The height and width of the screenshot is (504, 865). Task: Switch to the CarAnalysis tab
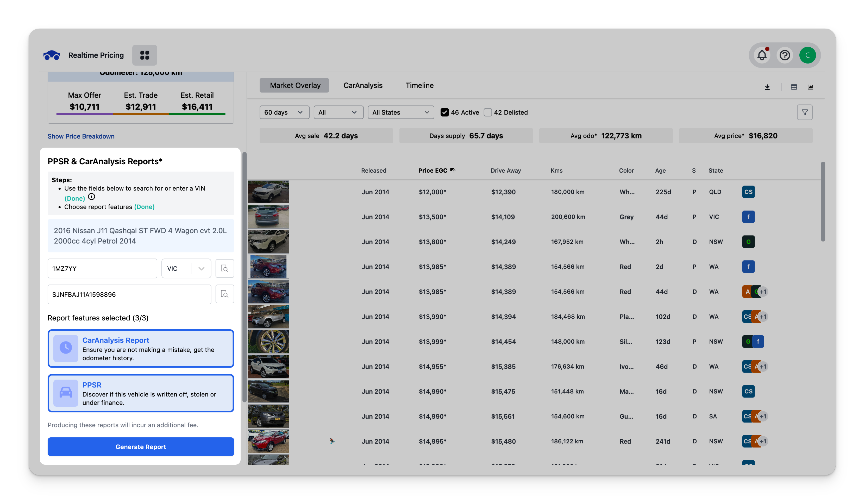[x=363, y=85]
